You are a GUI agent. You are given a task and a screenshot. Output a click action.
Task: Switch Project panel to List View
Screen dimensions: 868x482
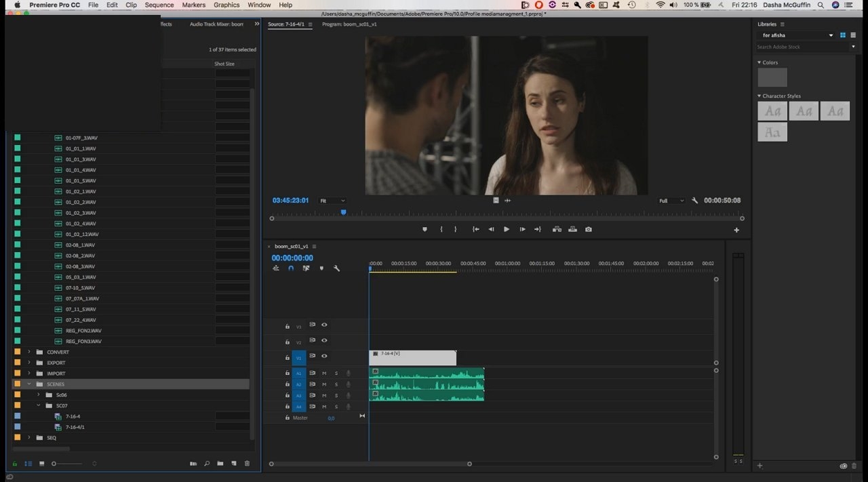28,464
